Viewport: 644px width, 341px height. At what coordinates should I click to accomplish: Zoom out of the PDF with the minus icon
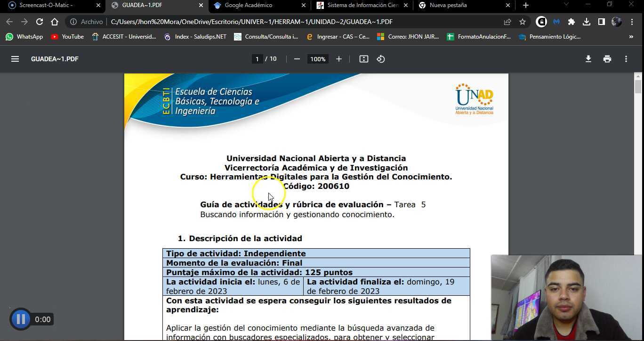pos(297,59)
